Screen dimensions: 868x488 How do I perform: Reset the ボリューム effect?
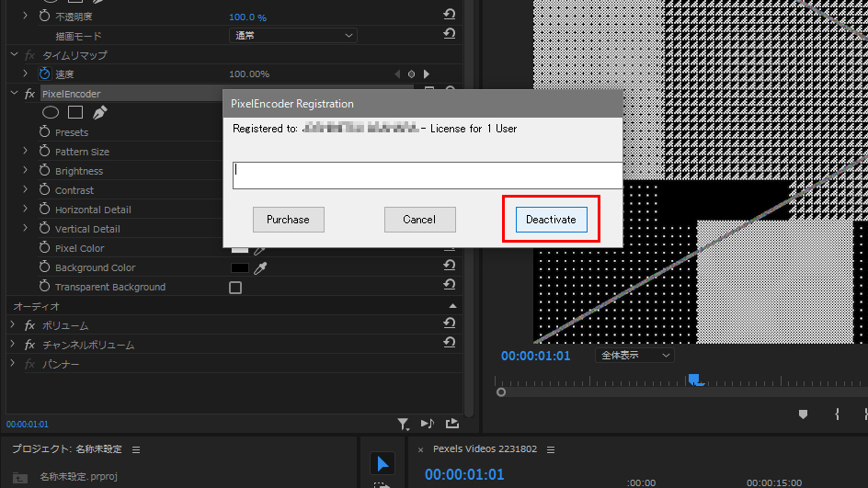450,323
